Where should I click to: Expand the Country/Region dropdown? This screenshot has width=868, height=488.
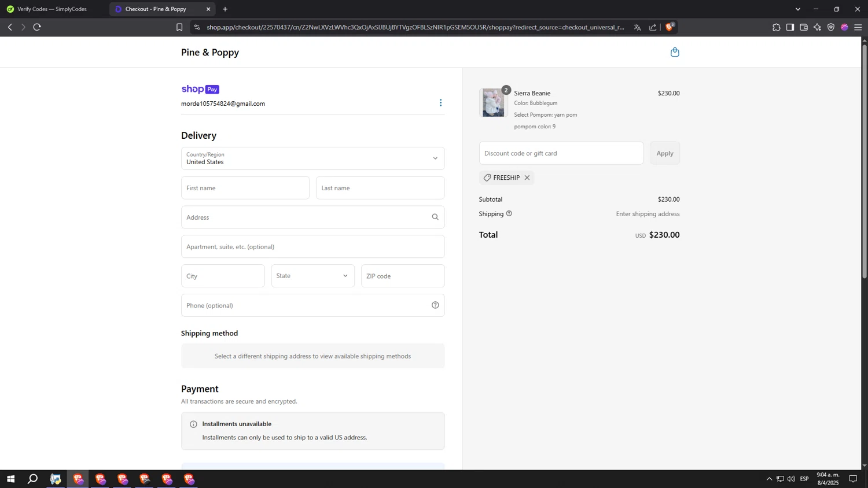tap(313, 158)
